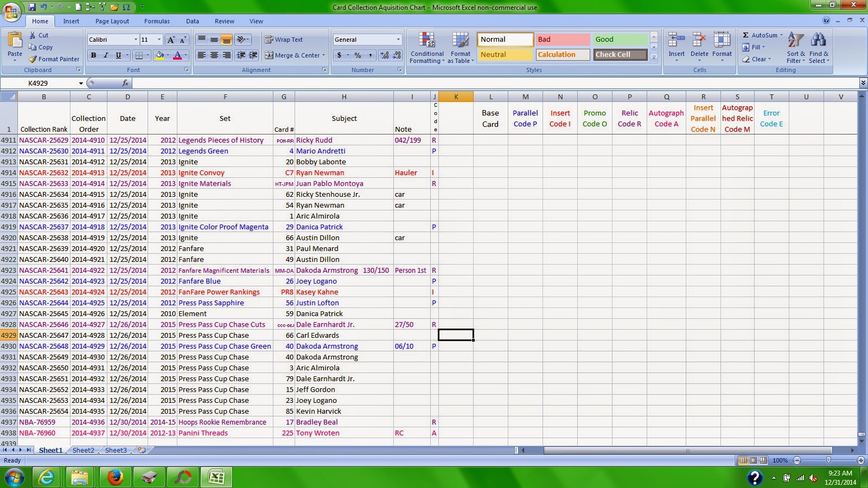Image resolution: width=868 pixels, height=488 pixels.
Task: Open Windows Explorer folder on taskbar
Action: [x=80, y=477]
